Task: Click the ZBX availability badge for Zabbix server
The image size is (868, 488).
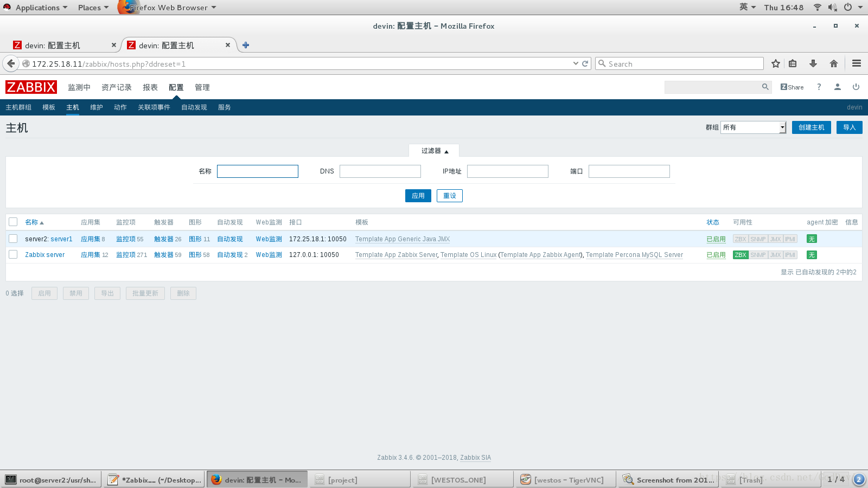Action: [x=741, y=255]
